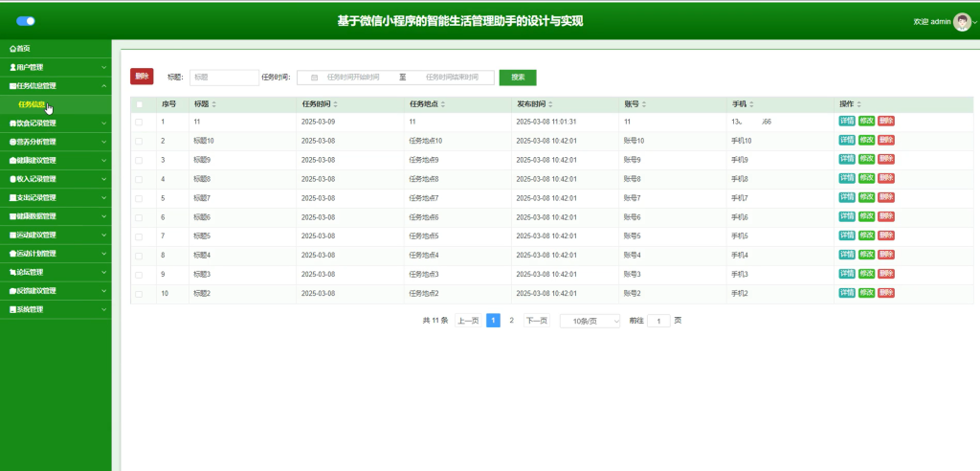Click task date 2025-03-09 cell
980x471 pixels.
318,122
